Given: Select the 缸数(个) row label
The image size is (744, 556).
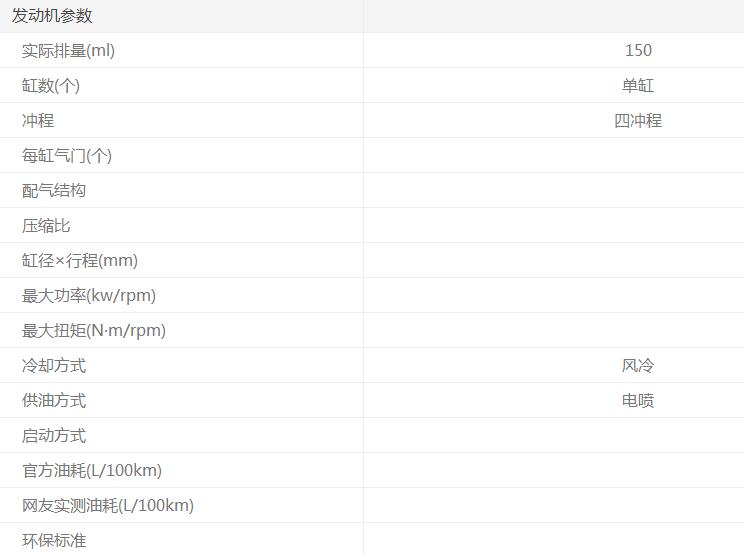Looking at the screenshot, I should 51,86.
